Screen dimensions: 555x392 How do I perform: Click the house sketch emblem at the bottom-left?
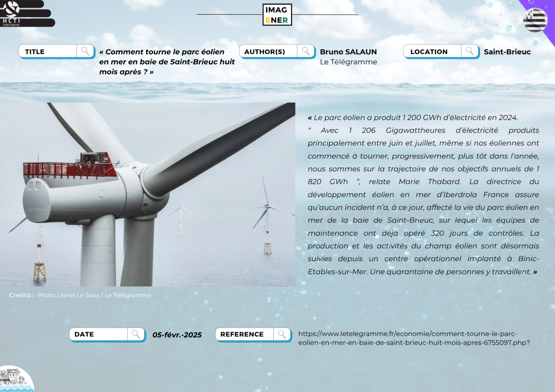coord(16,379)
